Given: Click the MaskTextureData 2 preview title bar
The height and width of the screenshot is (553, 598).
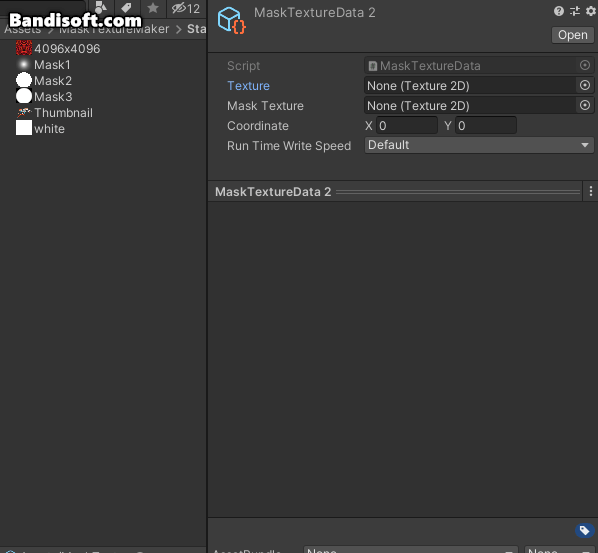Looking at the screenshot, I should tap(395, 191).
